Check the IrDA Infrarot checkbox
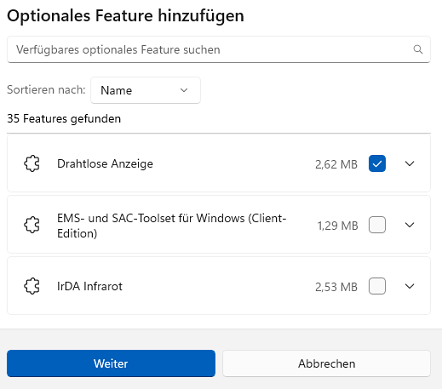442x389 pixels. pyautogui.click(x=377, y=286)
